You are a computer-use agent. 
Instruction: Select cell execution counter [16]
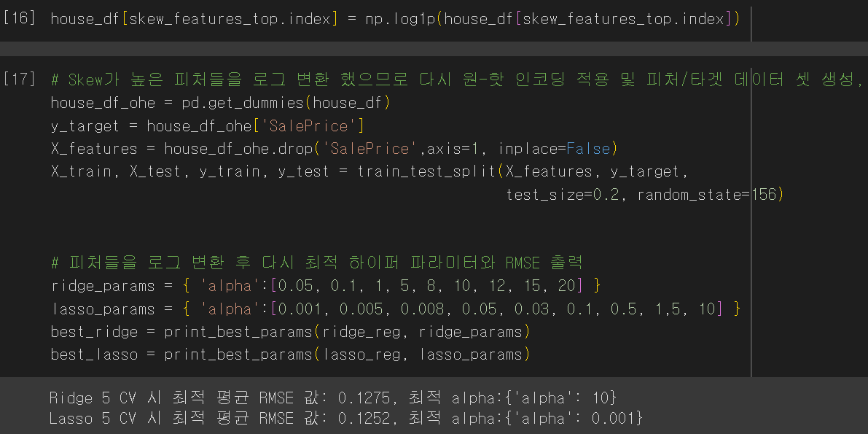20,19
